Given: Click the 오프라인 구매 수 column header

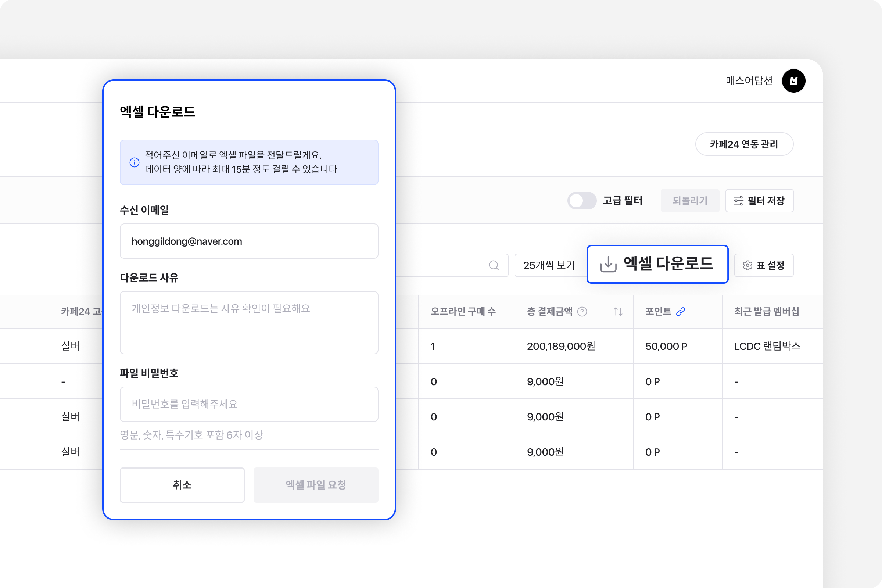Looking at the screenshot, I should point(466,312).
